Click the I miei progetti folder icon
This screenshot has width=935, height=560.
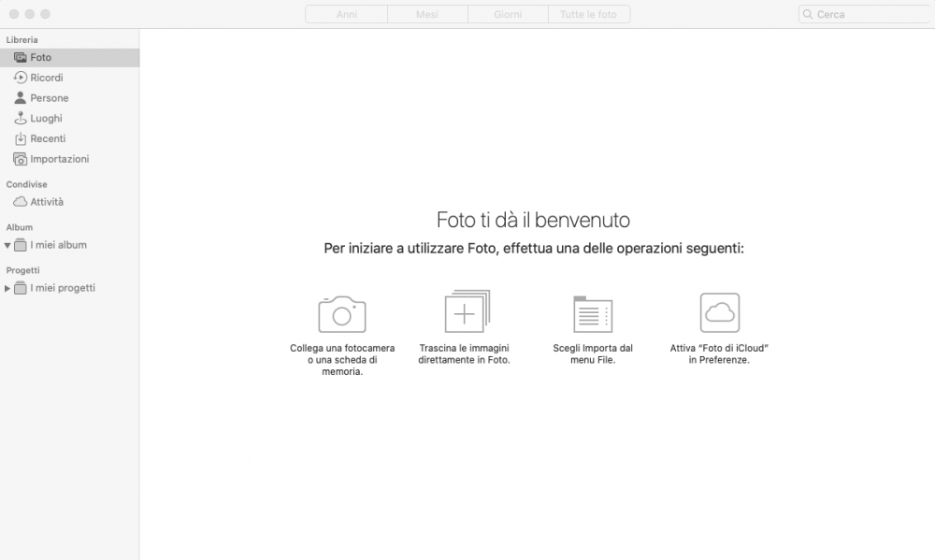click(x=21, y=288)
